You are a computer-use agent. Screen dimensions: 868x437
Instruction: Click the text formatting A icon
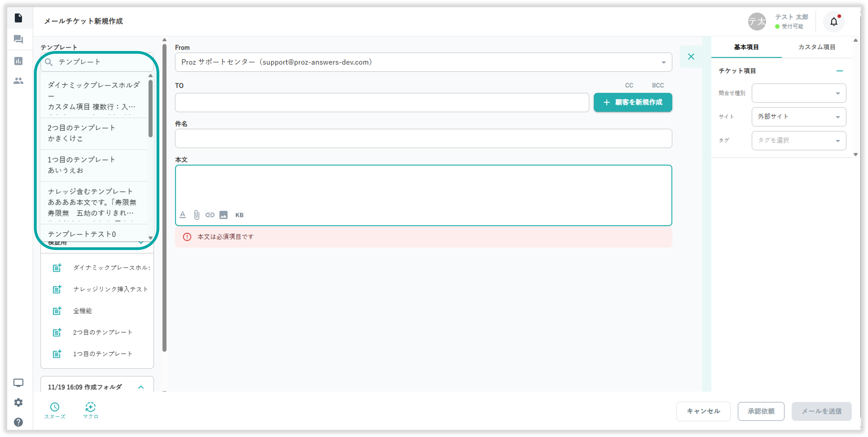(183, 215)
